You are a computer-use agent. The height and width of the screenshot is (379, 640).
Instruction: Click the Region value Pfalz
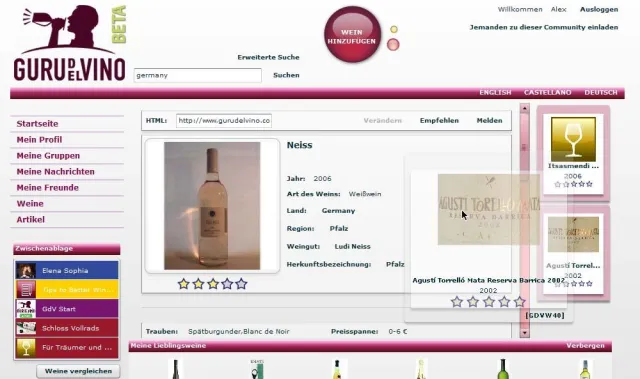[x=339, y=229]
